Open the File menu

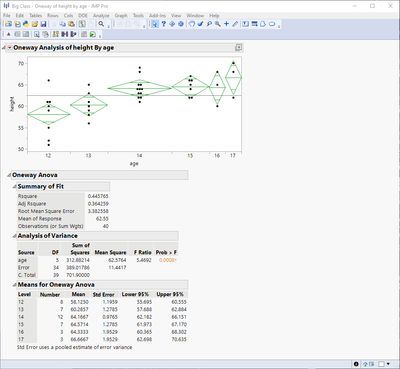pyautogui.click(x=7, y=15)
